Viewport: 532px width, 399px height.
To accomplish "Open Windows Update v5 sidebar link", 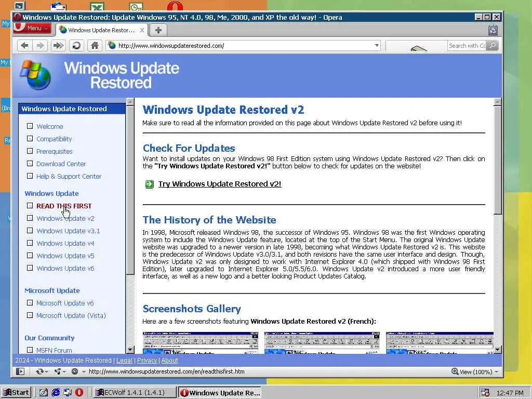I will (65, 256).
